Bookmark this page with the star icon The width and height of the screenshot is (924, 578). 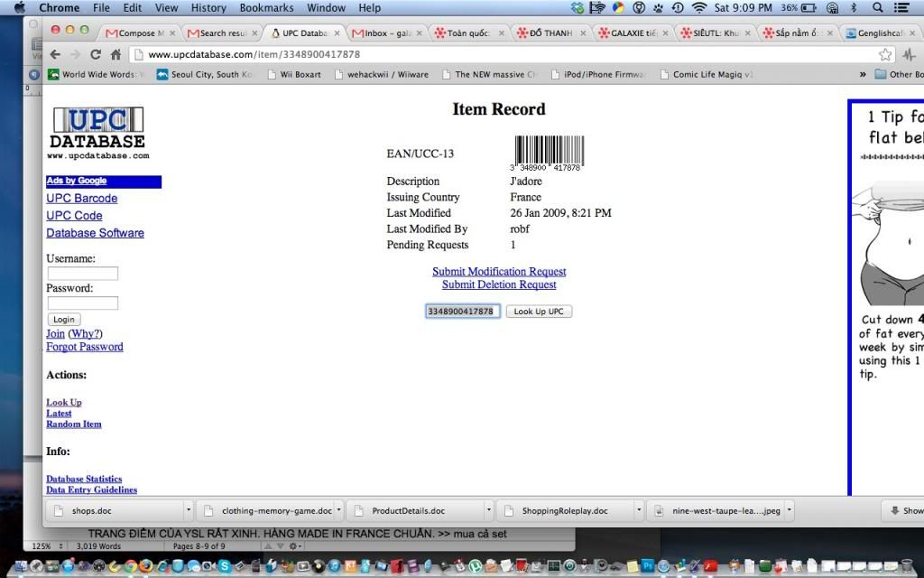tap(886, 54)
